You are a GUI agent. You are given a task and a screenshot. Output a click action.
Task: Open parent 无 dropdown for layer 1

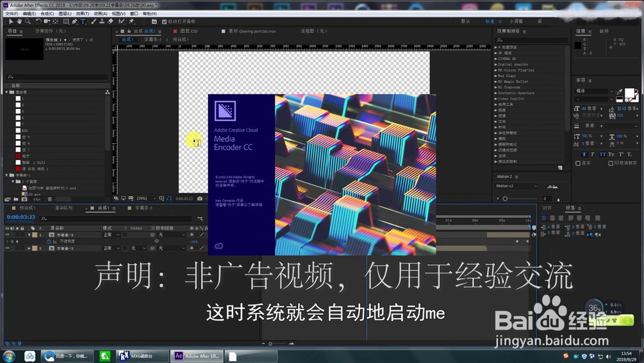[172, 235]
